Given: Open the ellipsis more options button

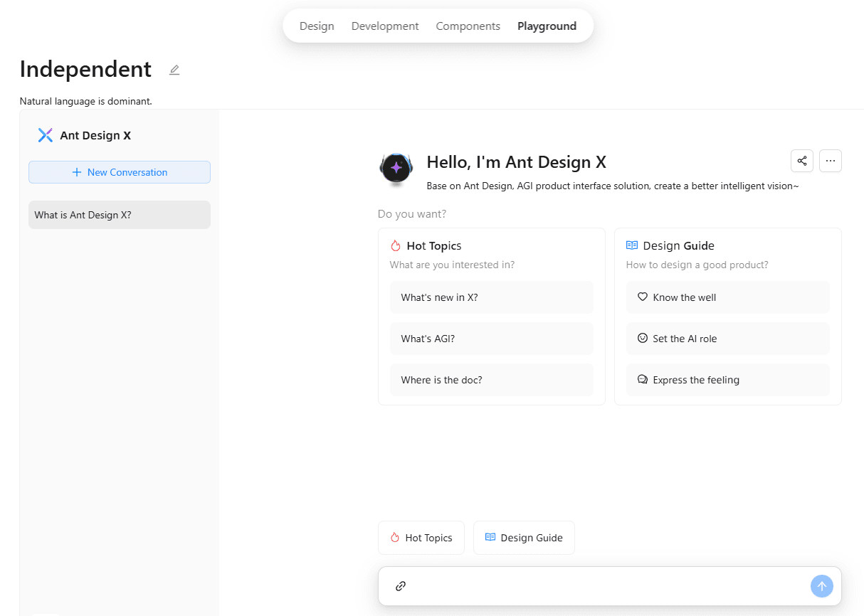Looking at the screenshot, I should (831, 161).
